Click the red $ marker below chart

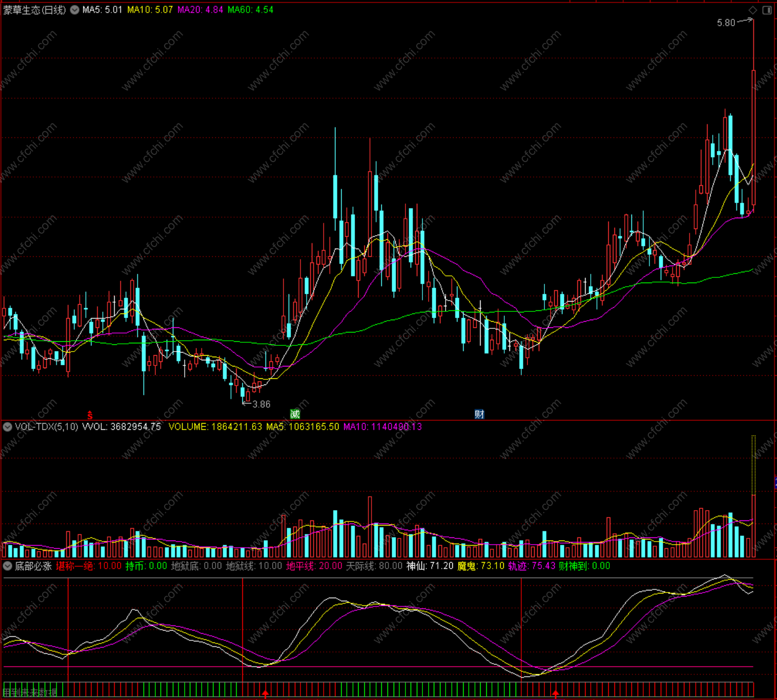(90, 415)
